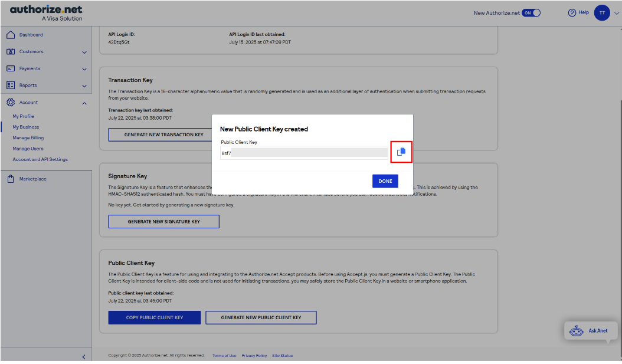This screenshot has height=364, width=622.
Task: Open the user profile dropdown arrow
Action: click(x=617, y=13)
